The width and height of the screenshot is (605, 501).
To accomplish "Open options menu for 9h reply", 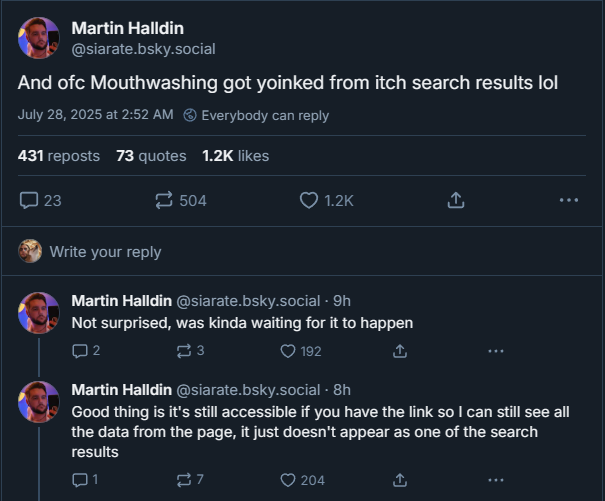I will coord(496,351).
